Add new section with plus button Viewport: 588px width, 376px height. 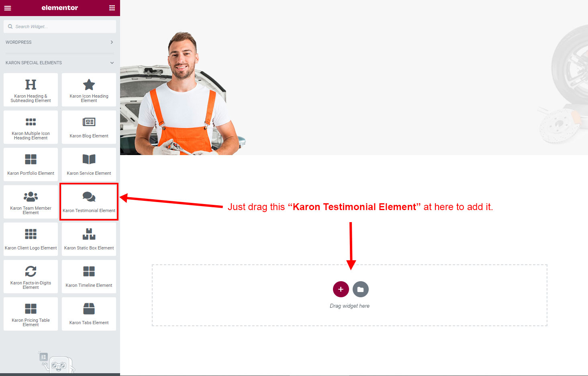341,289
